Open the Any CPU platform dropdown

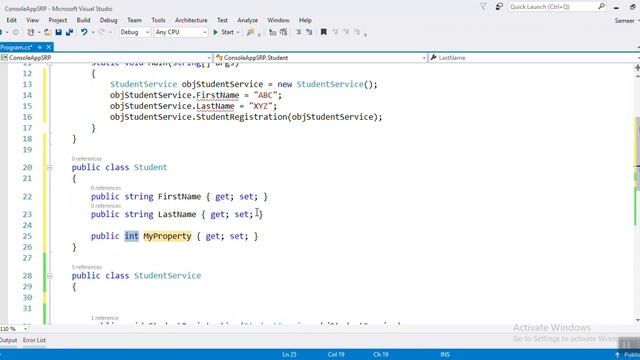181,32
